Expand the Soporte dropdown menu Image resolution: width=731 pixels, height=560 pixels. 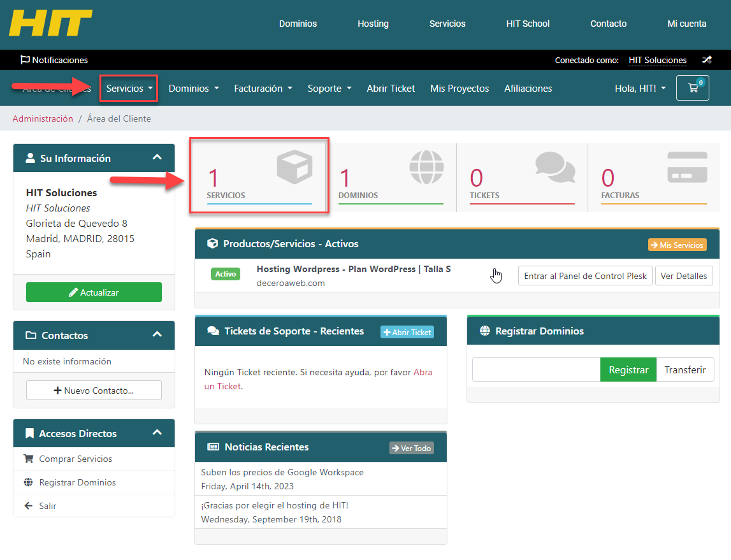pos(329,88)
